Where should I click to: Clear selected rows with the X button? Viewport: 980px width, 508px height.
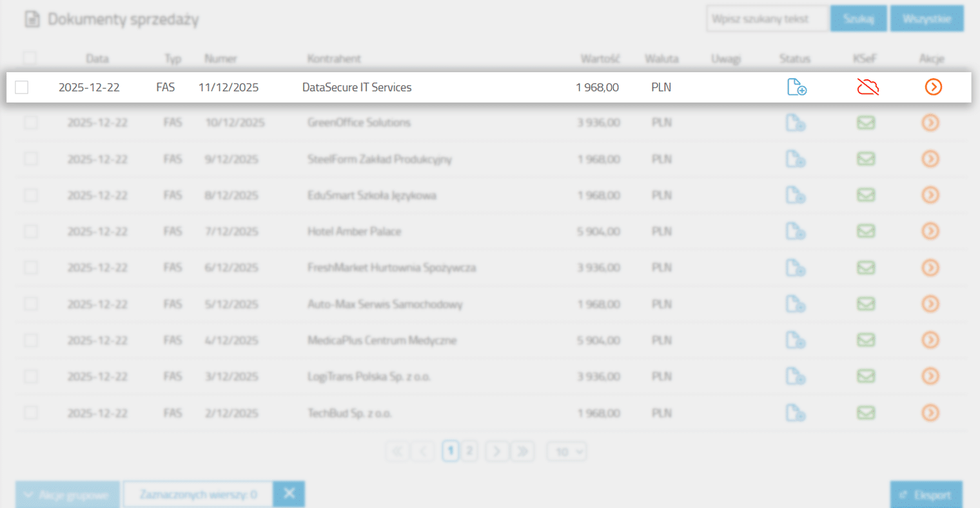coord(289,494)
